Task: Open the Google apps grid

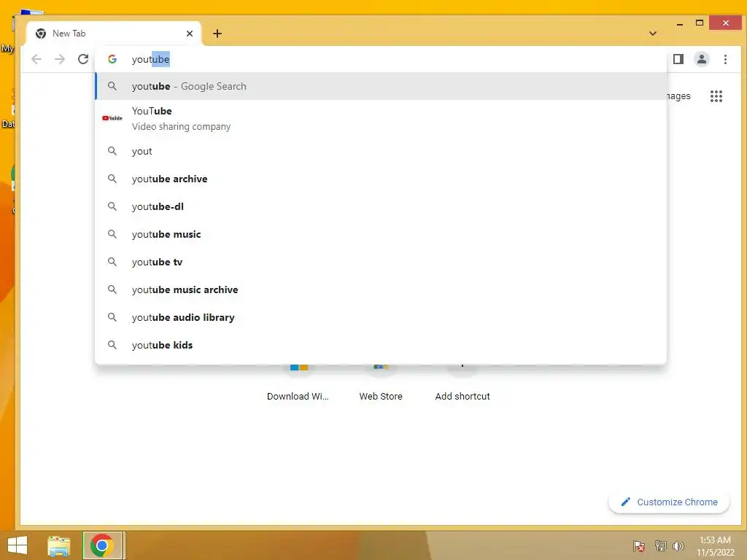Action: point(716,96)
